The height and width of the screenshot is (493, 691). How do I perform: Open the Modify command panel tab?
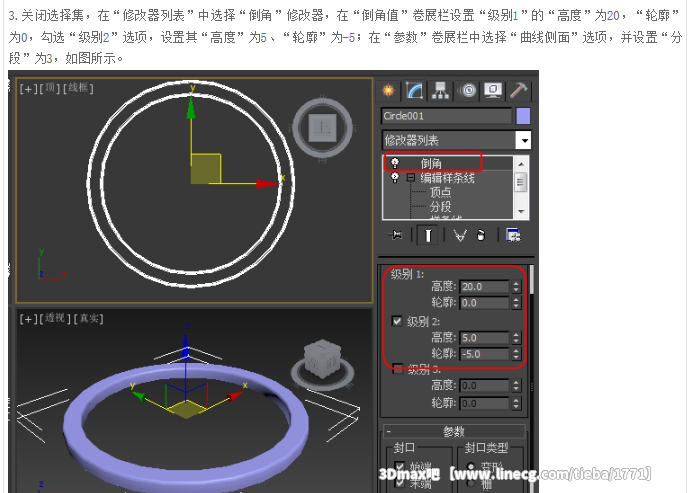(x=415, y=90)
